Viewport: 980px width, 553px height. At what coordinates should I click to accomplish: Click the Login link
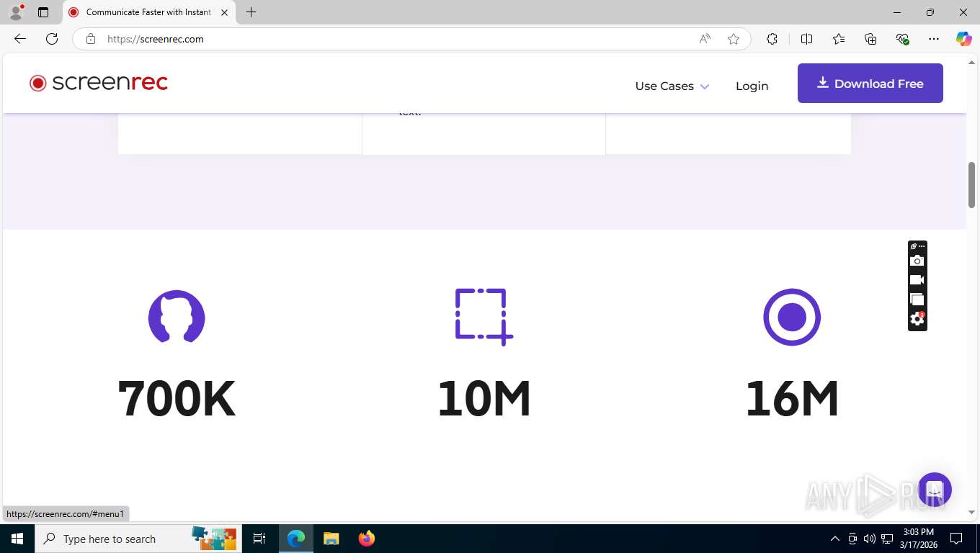(x=752, y=86)
